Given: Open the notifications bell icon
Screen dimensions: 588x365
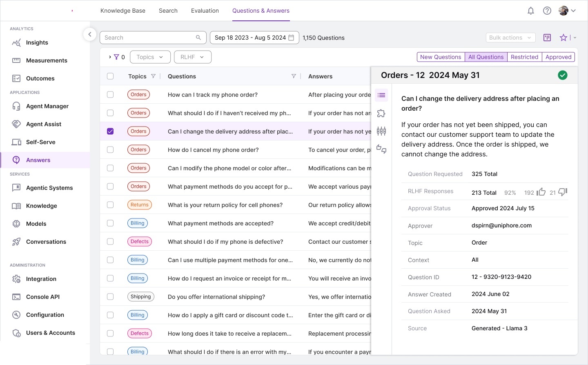Looking at the screenshot, I should 531,11.
